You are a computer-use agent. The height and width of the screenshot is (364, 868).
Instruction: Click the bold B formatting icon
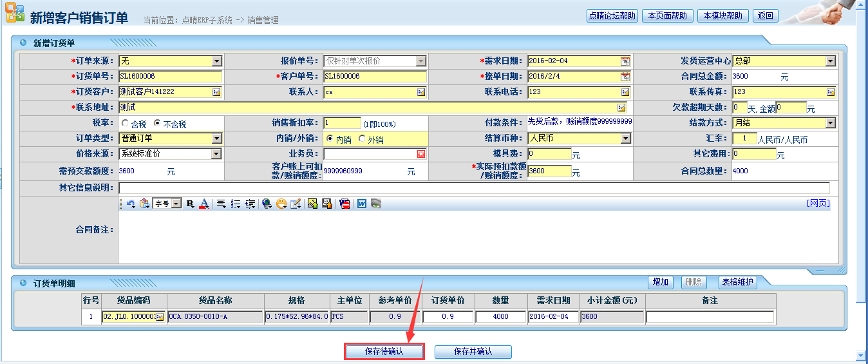click(190, 204)
